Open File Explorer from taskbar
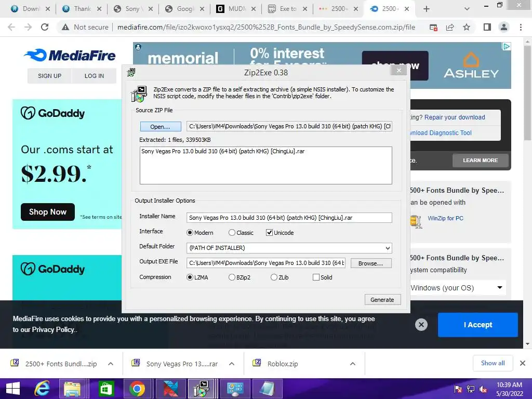 point(72,389)
